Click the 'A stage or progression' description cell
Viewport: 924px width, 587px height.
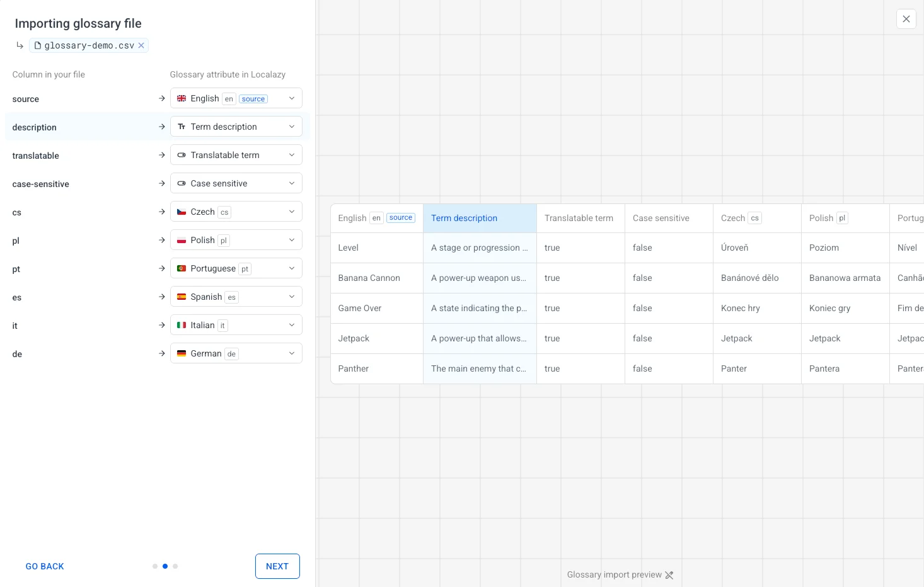(x=480, y=248)
